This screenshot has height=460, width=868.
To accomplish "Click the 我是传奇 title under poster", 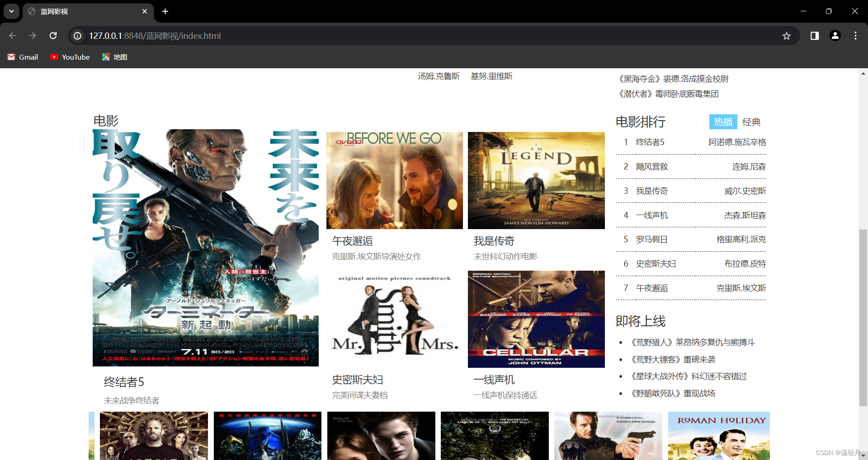I will pyautogui.click(x=494, y=241).
